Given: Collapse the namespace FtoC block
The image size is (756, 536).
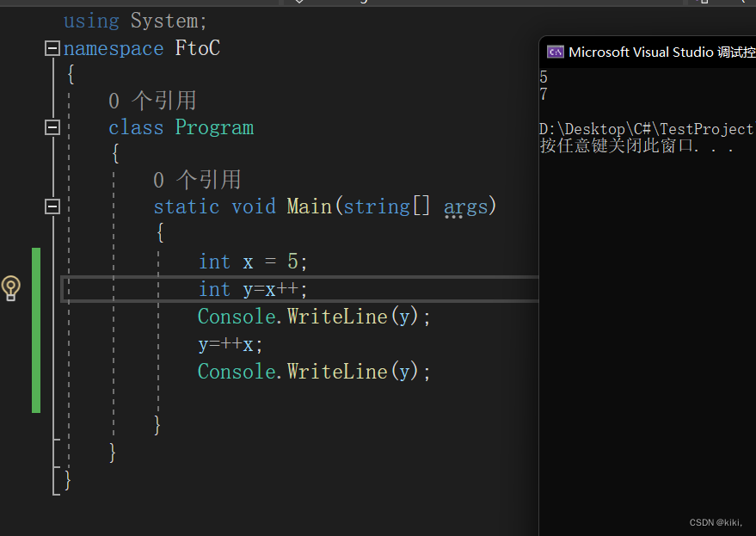Looking at the screenshot, I should point(52,48).
